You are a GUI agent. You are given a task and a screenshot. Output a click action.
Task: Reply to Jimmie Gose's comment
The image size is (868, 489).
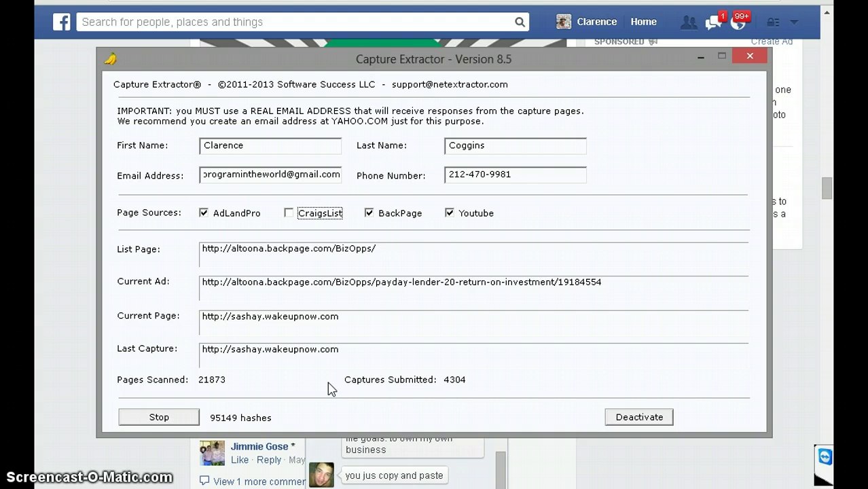point(269,460)
